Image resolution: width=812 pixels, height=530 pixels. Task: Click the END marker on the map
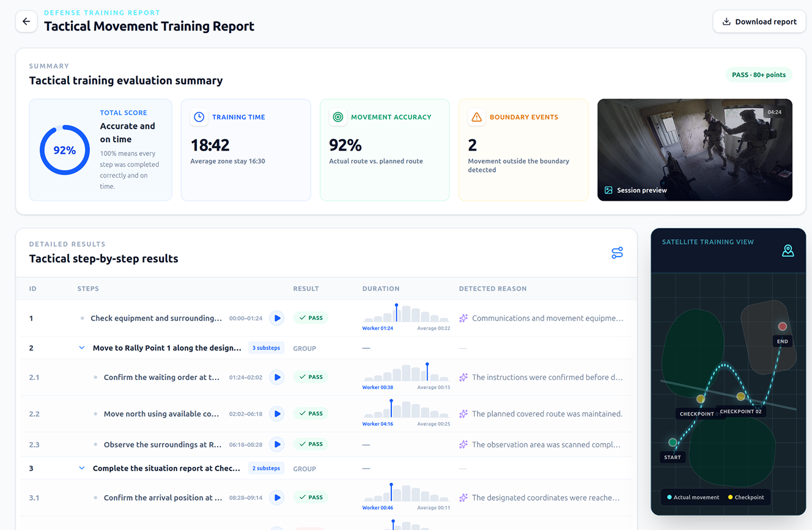click(x=782, y=327)
